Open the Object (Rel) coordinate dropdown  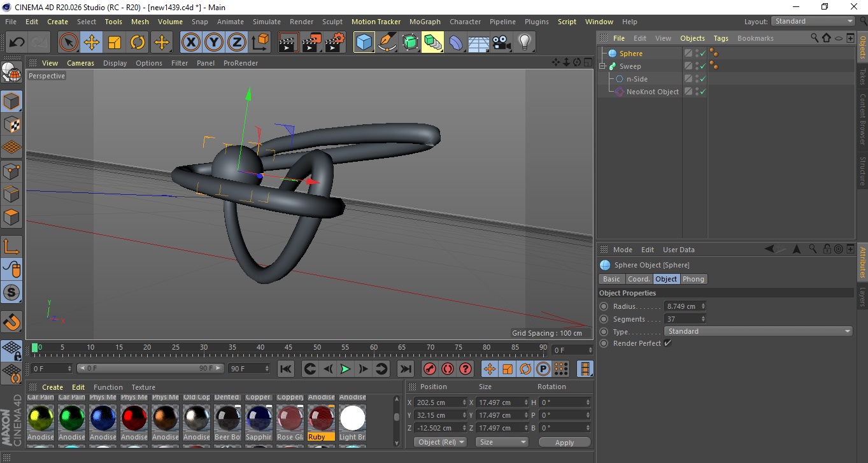click(440, 442)
